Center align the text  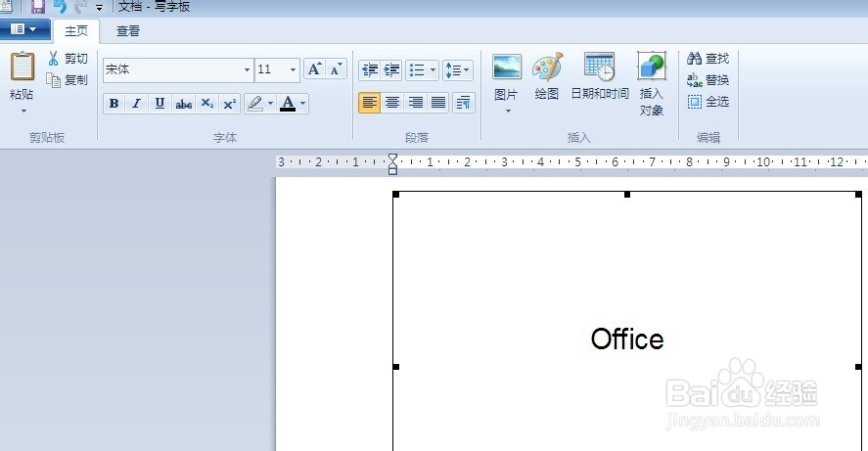pos(392,103)
